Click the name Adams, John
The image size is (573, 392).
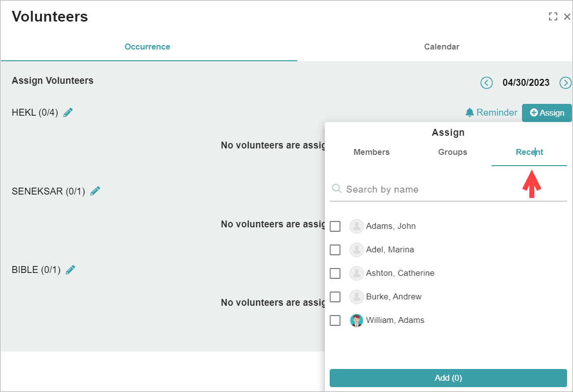391,226
